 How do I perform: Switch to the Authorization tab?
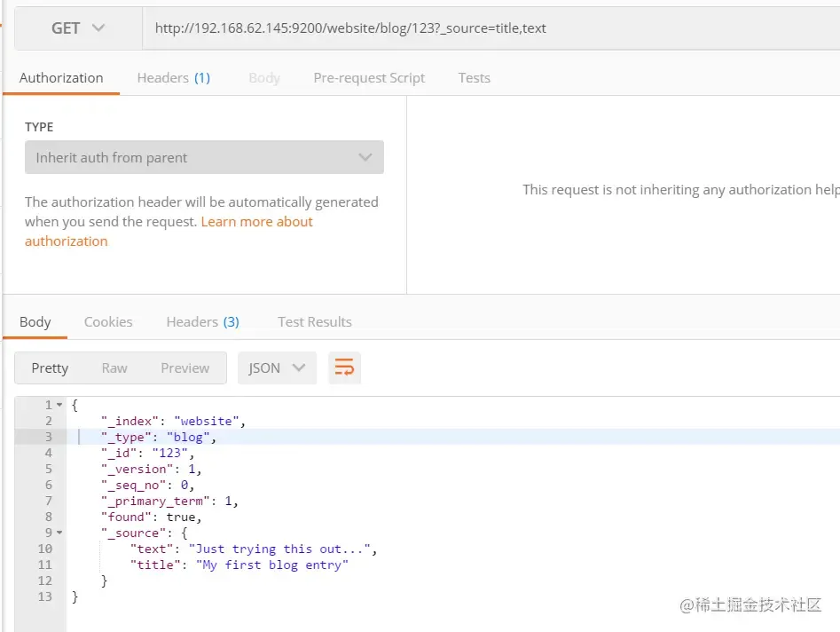(x=61, y=78)
